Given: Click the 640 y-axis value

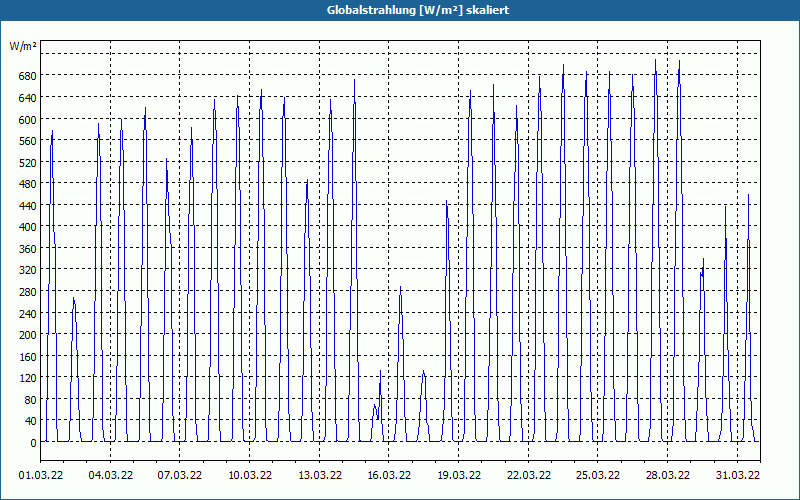Looking at the screenshot, I should tap(27, 97).
